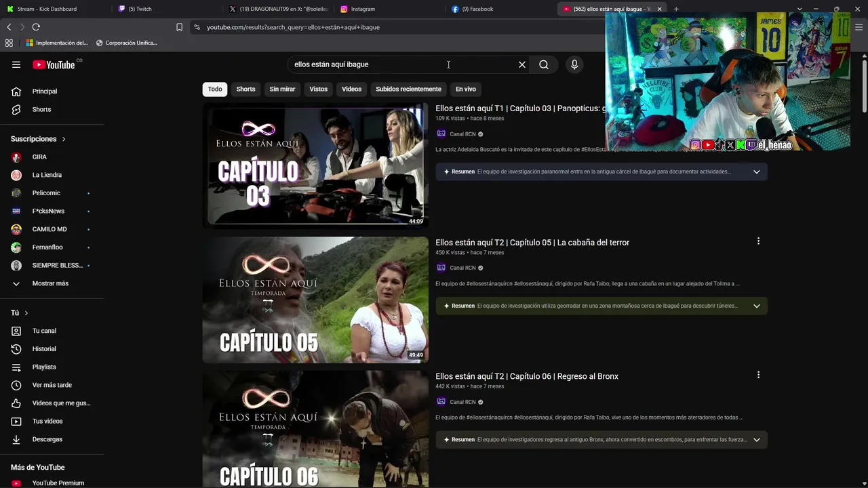Open Ver más tarde list
The height and width of the screenshot is (488, 868).
(52, 385)
